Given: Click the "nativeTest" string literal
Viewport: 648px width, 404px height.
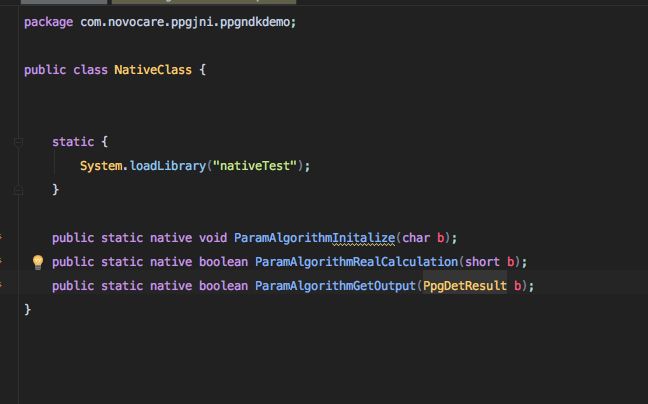Looking at the screenshot, I should (x=255, y=166).
